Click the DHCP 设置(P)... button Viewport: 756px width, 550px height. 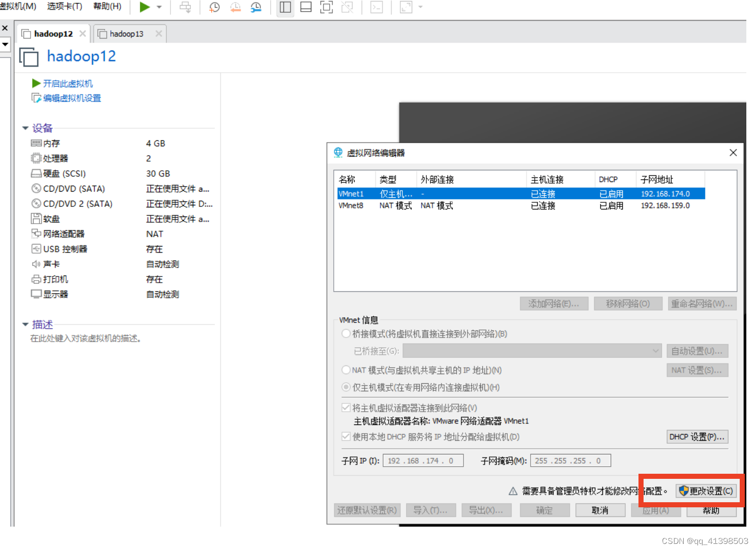[x=697, y=437]
